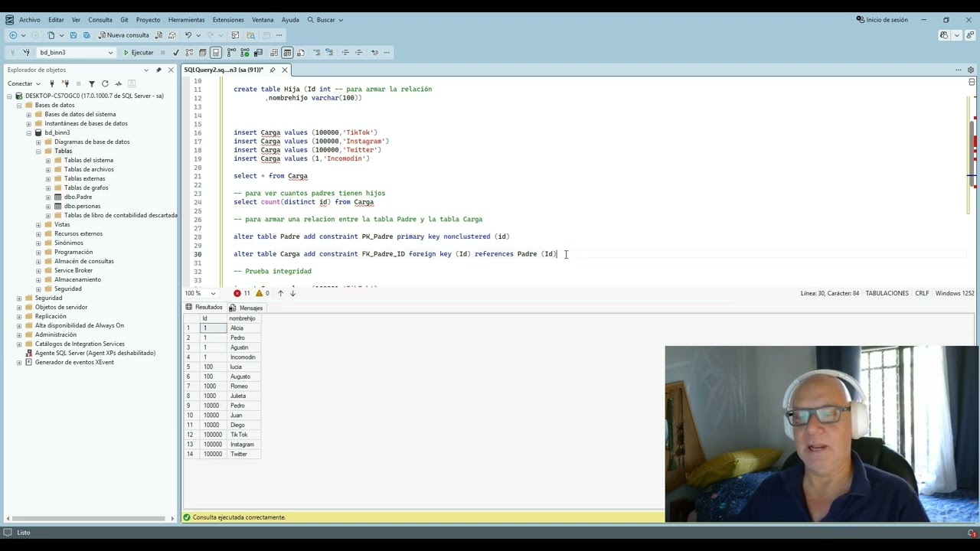This screenshot has height=551, width=980.
Task: Click the Parse query checkmark icon
Action: pos(175,53)
